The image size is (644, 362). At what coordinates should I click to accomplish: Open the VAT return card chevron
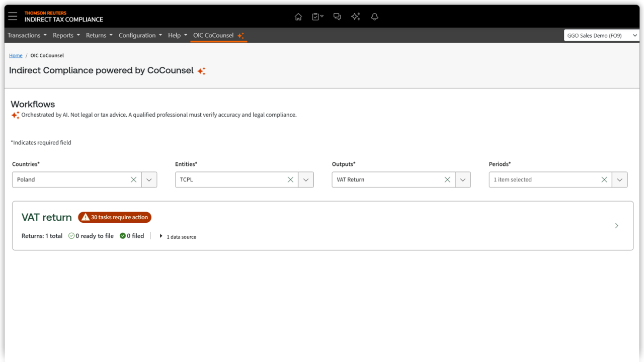pyautogui.click(x=617, y=226)
